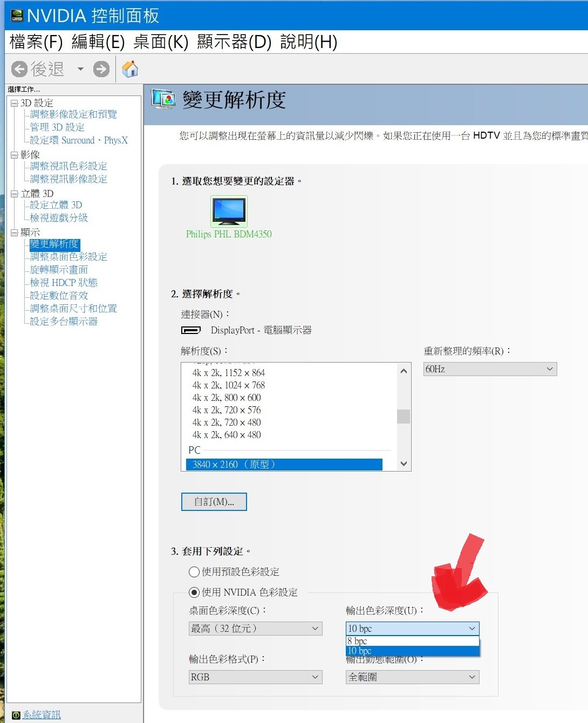This screenshot has height=723, width=588.
Task: Click resolution list scroll up arrow
Action: pyautogui.click(x=404, y=371)
